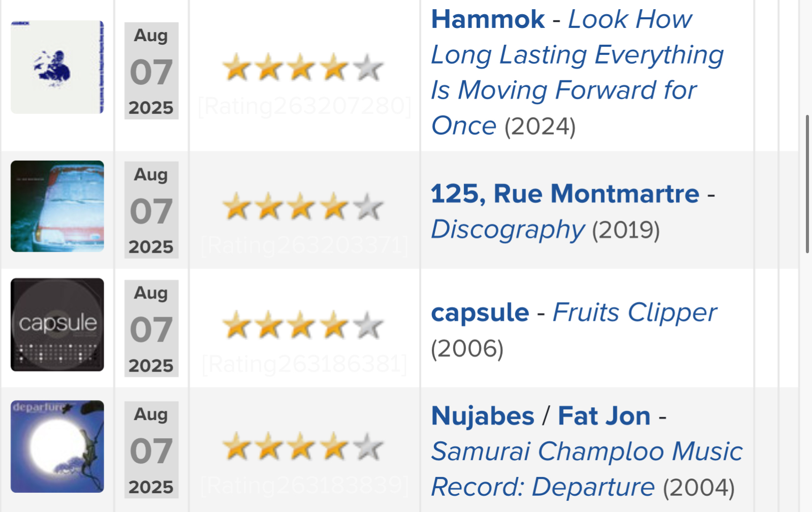Click the star rating on the Hammok row

tap(303, 67)
